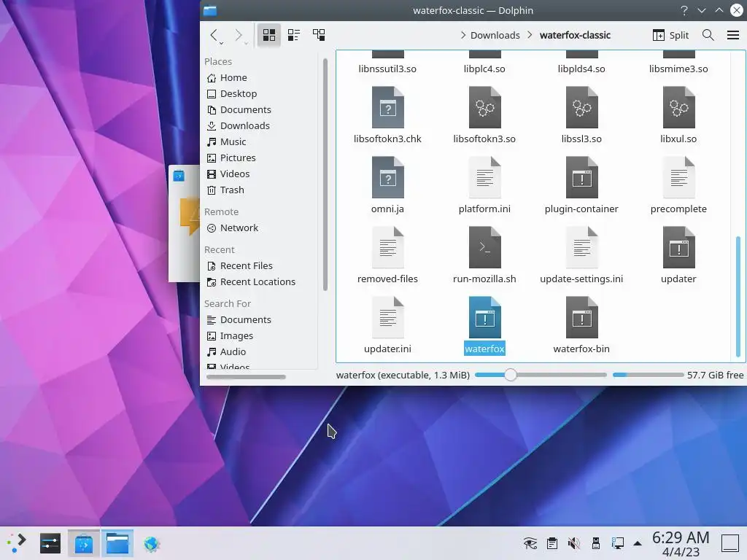
Task: Click the forward navigation arrow
Action: [239, 35]
